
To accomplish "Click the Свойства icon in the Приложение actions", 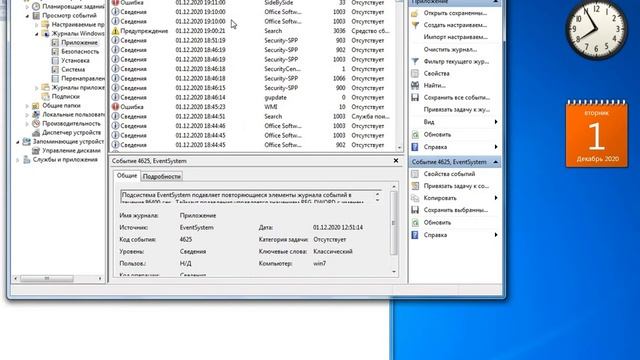I will point(415,73).
